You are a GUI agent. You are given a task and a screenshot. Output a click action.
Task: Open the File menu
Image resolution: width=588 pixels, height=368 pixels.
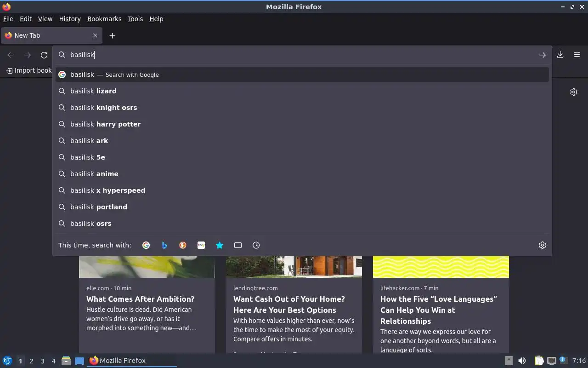pyautogui.click(x=8, y=19)
